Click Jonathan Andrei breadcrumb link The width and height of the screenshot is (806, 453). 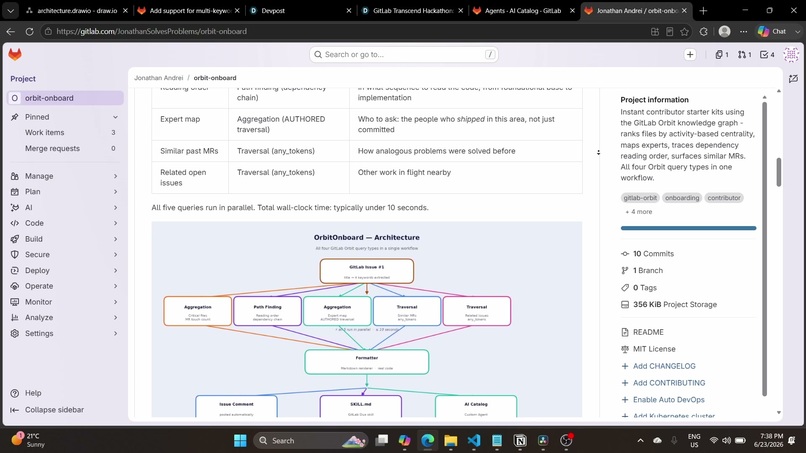coord(158,78)
